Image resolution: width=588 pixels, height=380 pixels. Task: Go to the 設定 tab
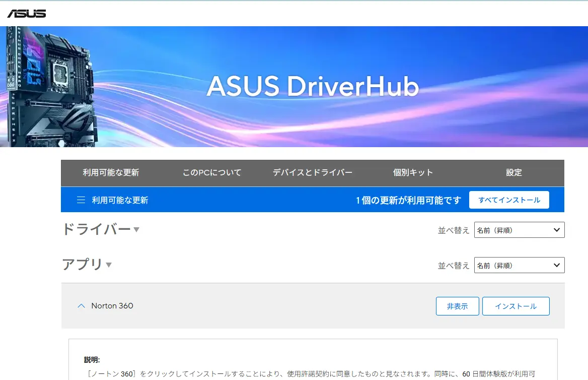point(514,173)
